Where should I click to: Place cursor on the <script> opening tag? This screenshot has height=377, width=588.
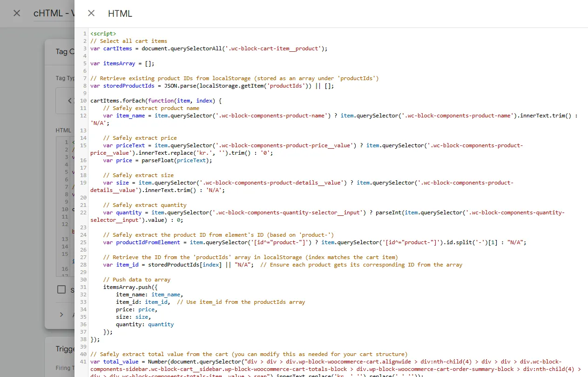pos(103,34)
